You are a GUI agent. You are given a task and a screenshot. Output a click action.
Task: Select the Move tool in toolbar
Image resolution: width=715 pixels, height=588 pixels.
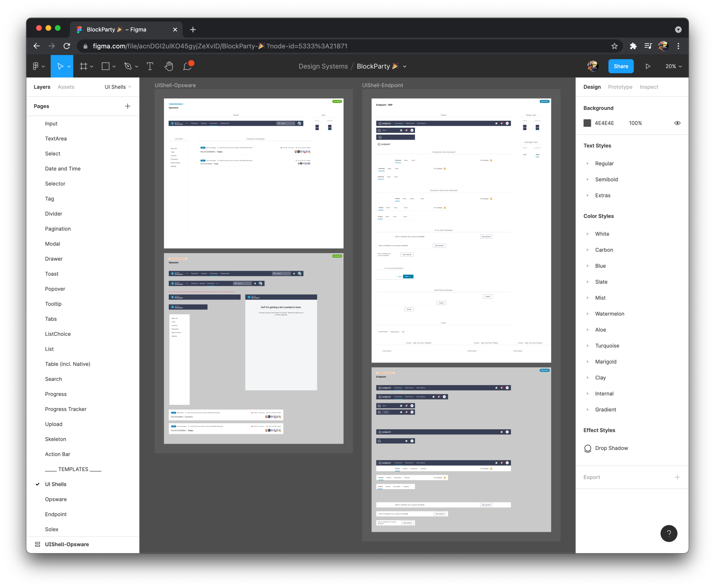point(60,66)
